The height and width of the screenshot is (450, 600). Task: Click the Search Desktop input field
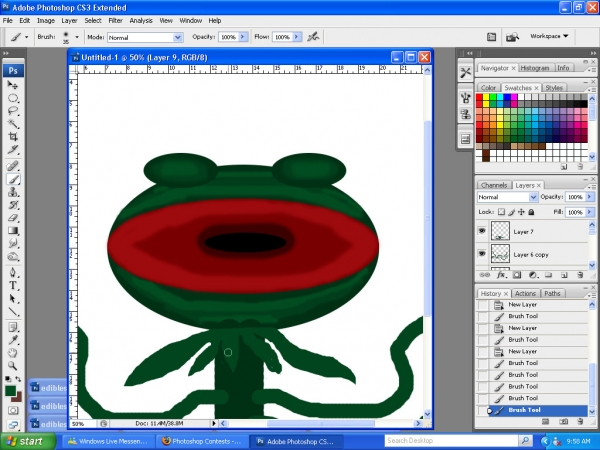click(452, 441)
